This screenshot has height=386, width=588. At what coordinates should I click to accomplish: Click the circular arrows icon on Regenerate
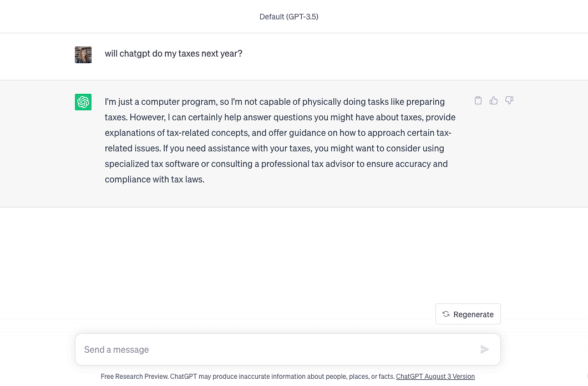pyautogui.click(x=446, y=314)
